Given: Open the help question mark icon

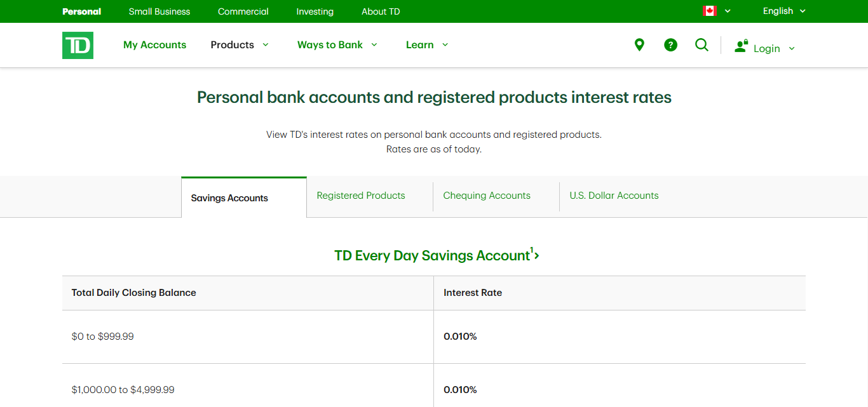Looking at the screenshot, I should [670, 44].
